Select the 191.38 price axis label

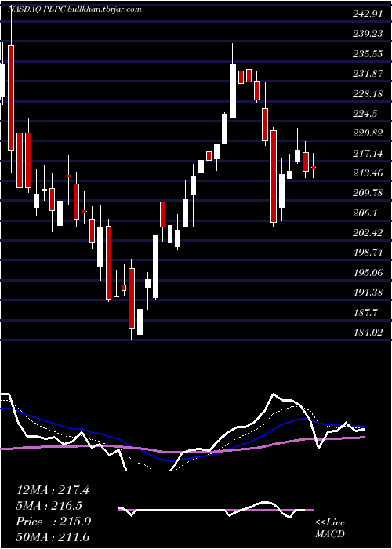coord(368,292)
